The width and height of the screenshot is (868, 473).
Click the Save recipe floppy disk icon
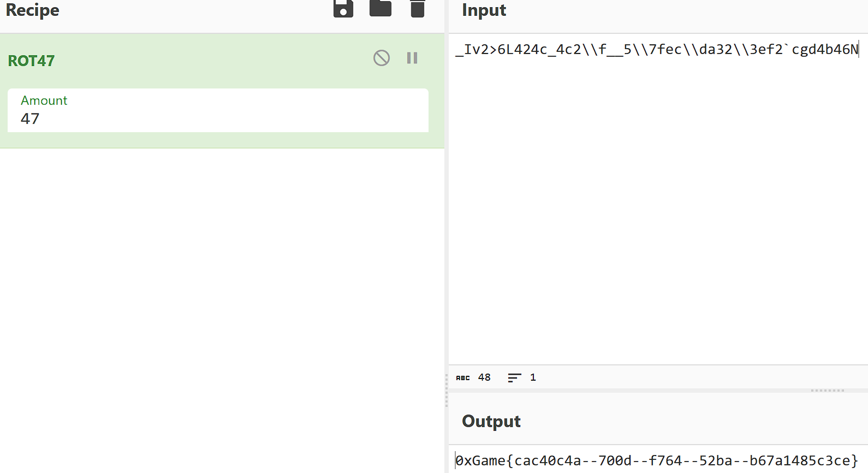343,9
